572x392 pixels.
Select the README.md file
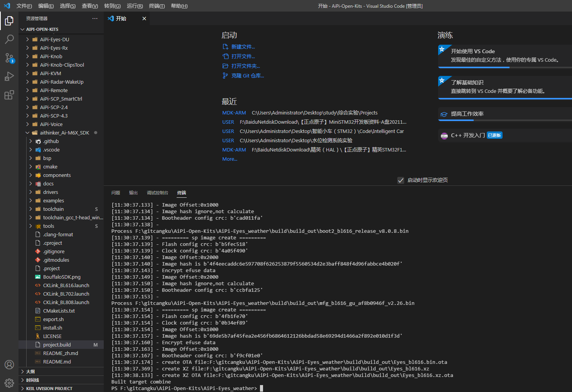[61, 362]
